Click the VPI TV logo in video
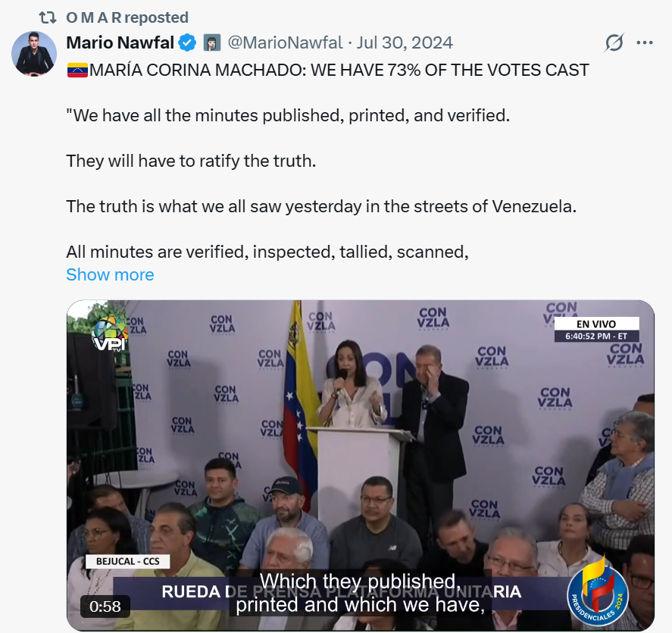Screen dimensions: 672x633 (x=110, y=335)
